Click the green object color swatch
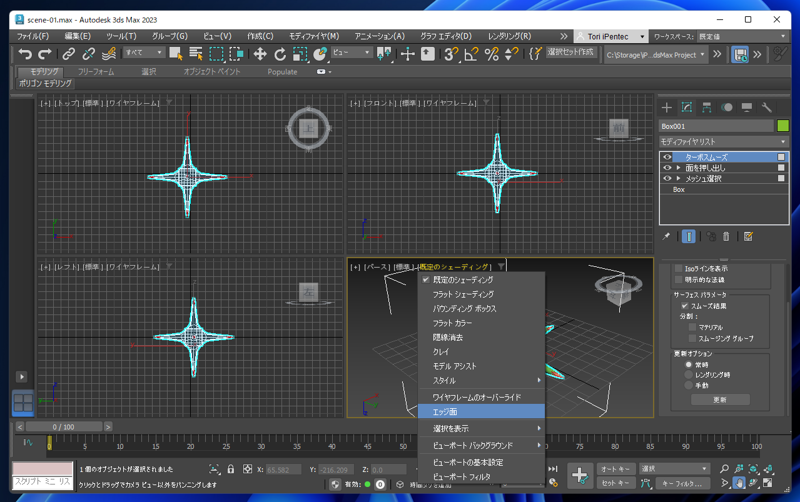The height and width of the screenshot is (502, 800). [x=783, y=126]
